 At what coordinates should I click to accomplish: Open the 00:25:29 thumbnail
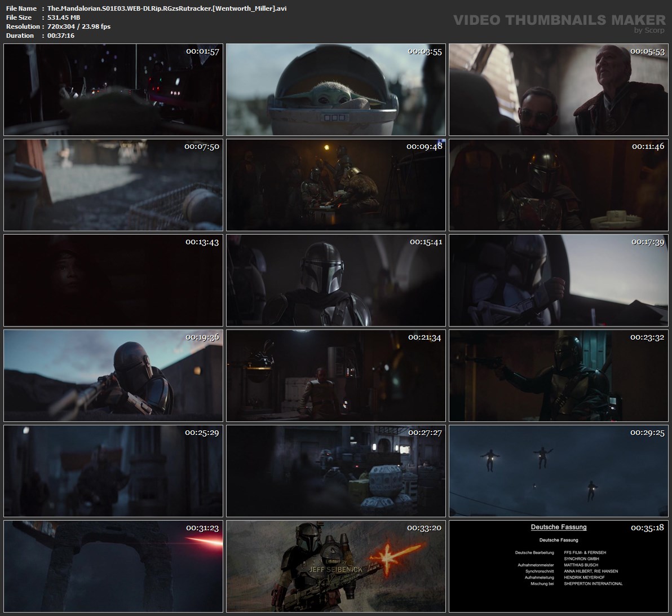click(x=113, y=471)
